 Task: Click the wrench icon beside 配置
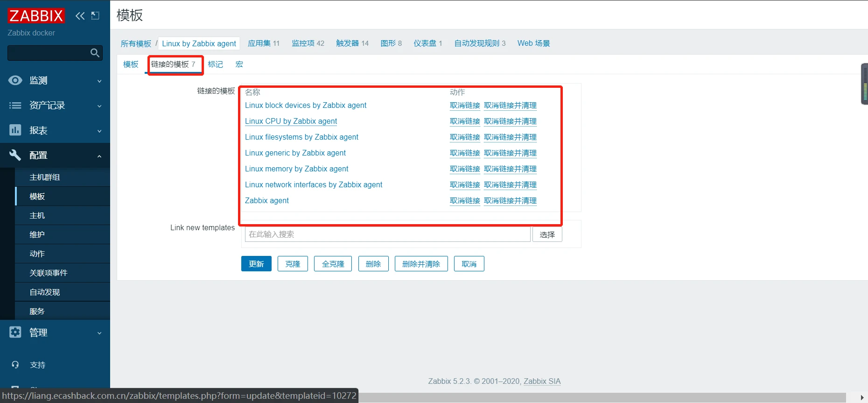(15, 155)
